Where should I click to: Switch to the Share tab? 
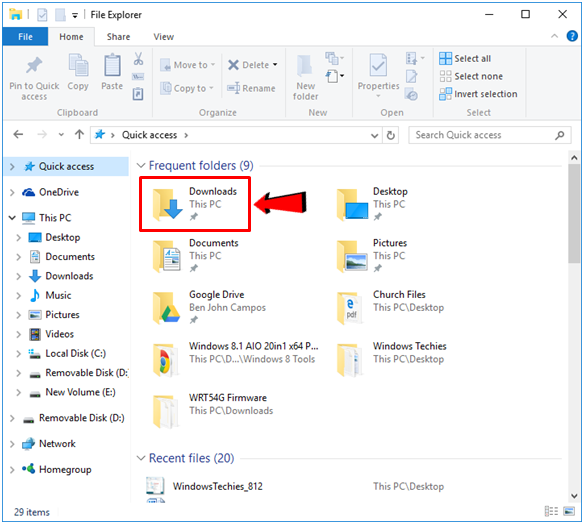119,36
